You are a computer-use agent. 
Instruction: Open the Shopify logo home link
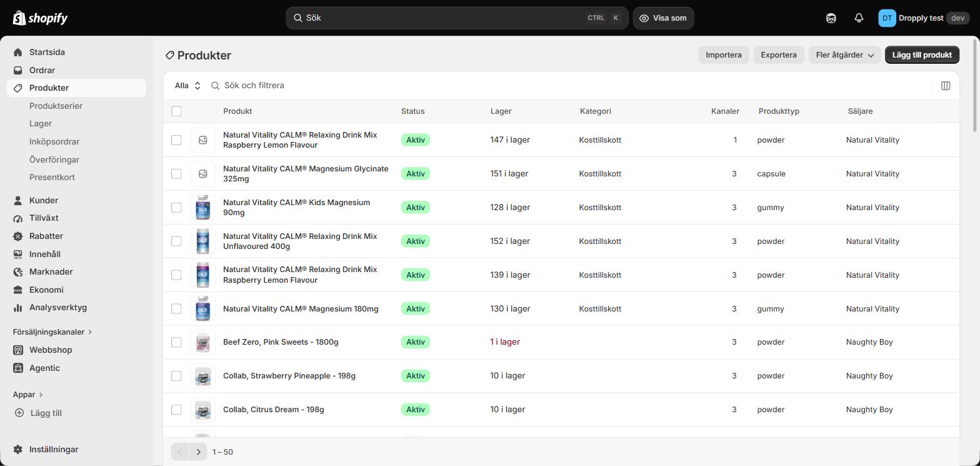(x=40, y=18)
